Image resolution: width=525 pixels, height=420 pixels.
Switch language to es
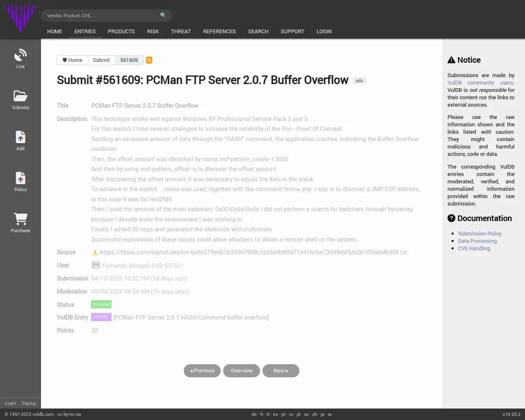point(275,414)
